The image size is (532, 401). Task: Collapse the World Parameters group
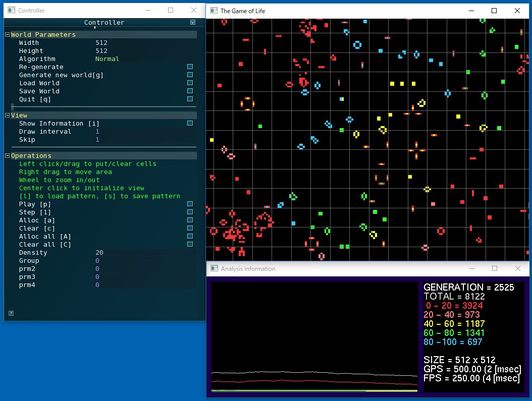point(8,35)
